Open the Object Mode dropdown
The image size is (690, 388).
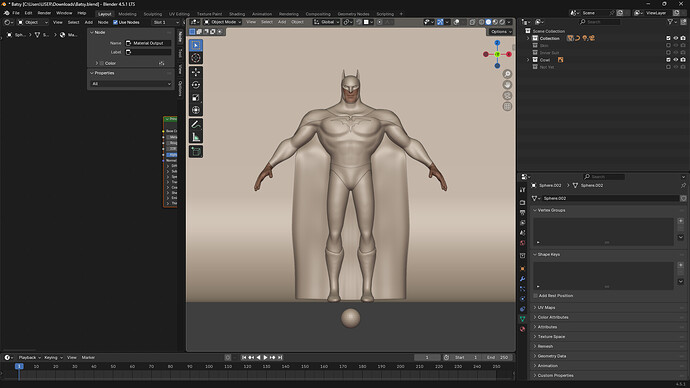223,22
